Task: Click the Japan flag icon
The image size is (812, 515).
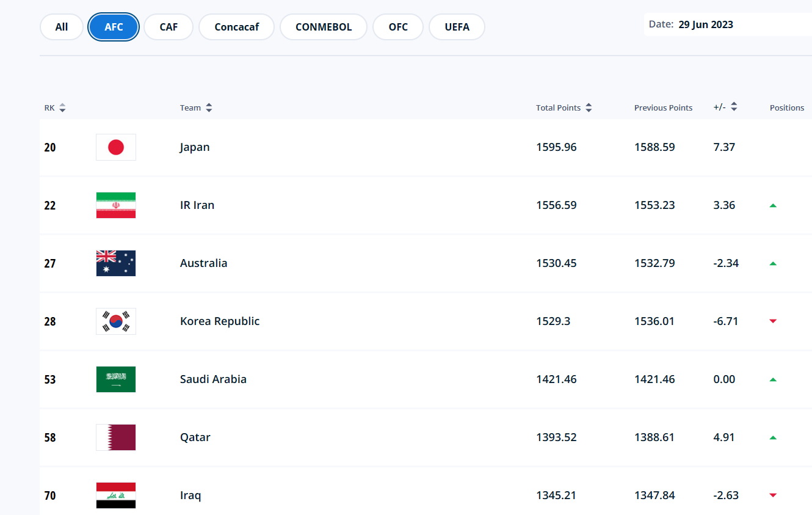Action: (116, 147)
